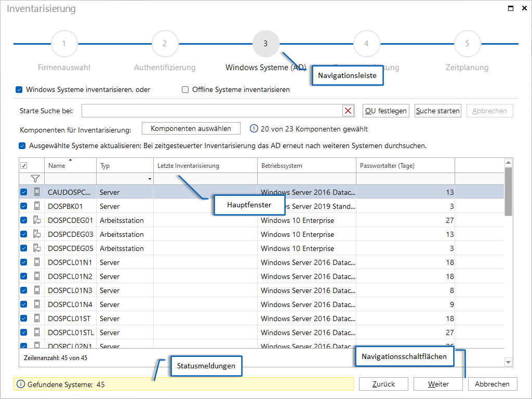532x399 pixels.
Task: Select the DOSPCL01STL name cell
Action: click(x=71, y=332)
